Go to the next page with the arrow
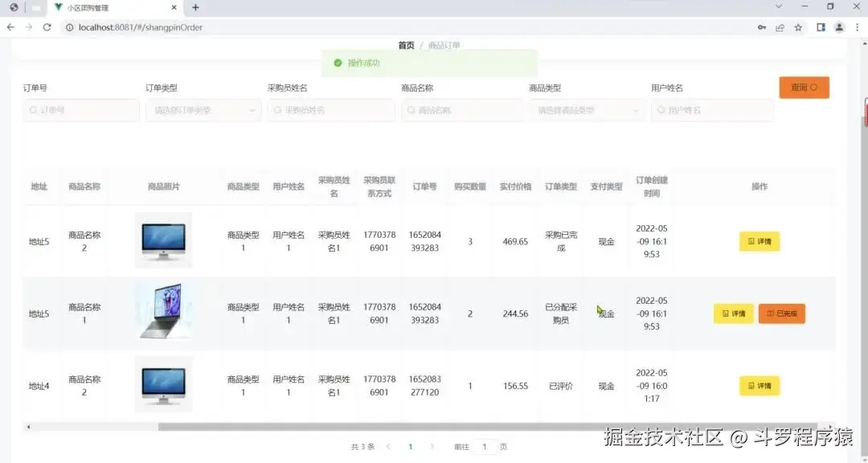868x463 pixels. pos(432,446)
